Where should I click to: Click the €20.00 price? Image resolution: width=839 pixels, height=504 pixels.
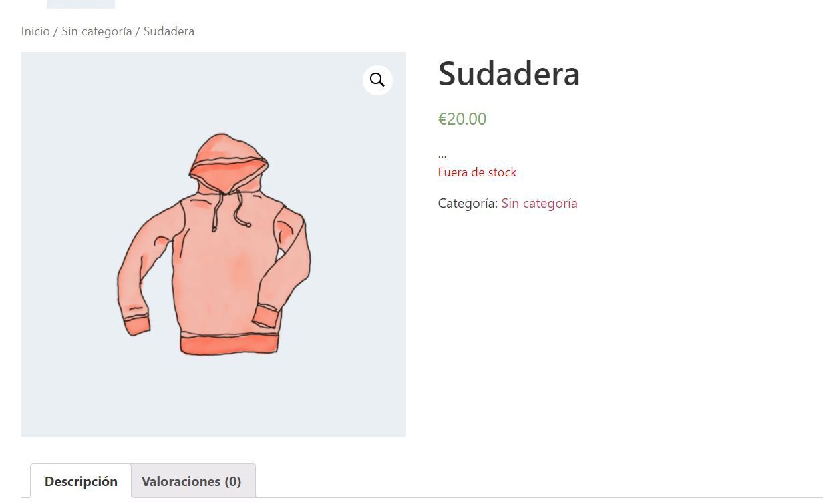point(462,119)
